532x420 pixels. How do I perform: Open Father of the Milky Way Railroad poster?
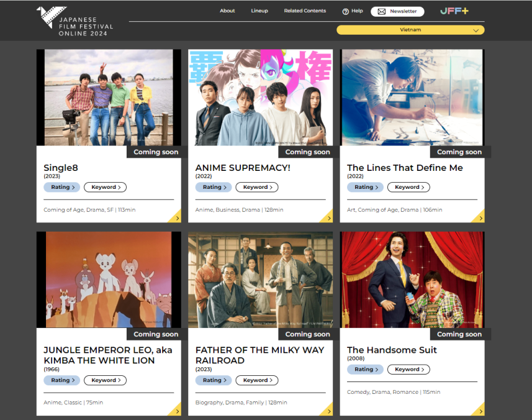261,280
